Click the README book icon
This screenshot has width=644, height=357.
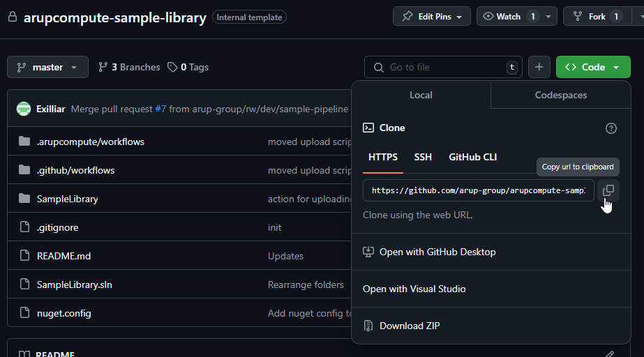pos(24,354)
